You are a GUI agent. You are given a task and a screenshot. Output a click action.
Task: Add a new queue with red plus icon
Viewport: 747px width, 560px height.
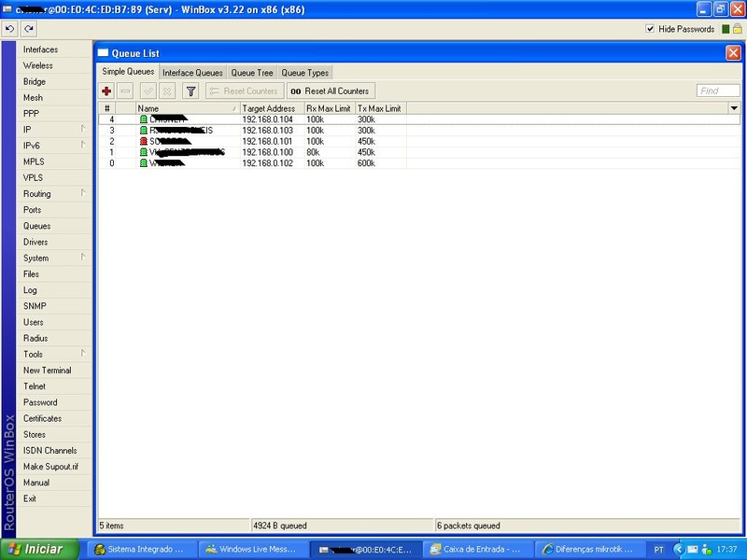[106, 91]
